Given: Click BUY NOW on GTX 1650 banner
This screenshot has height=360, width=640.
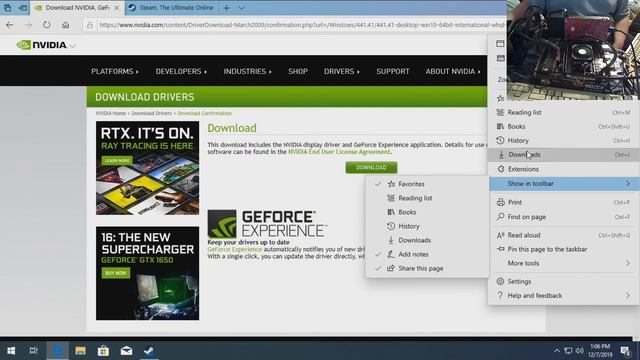Looking at the screenshot, I should (x=116, y=273).
